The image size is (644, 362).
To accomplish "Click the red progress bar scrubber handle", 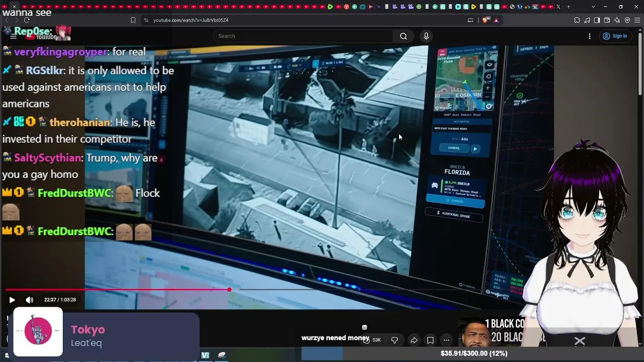I will point(229,290).
